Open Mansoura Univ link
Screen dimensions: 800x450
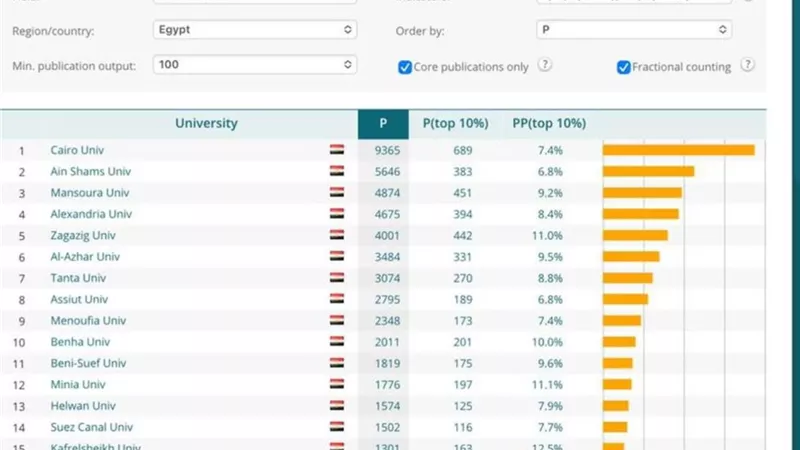(90, 193)
